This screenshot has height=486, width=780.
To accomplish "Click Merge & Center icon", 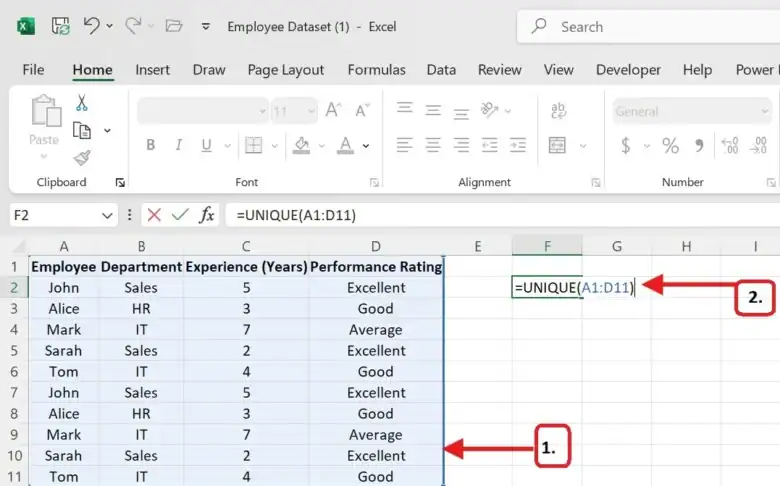I will 557,145.
